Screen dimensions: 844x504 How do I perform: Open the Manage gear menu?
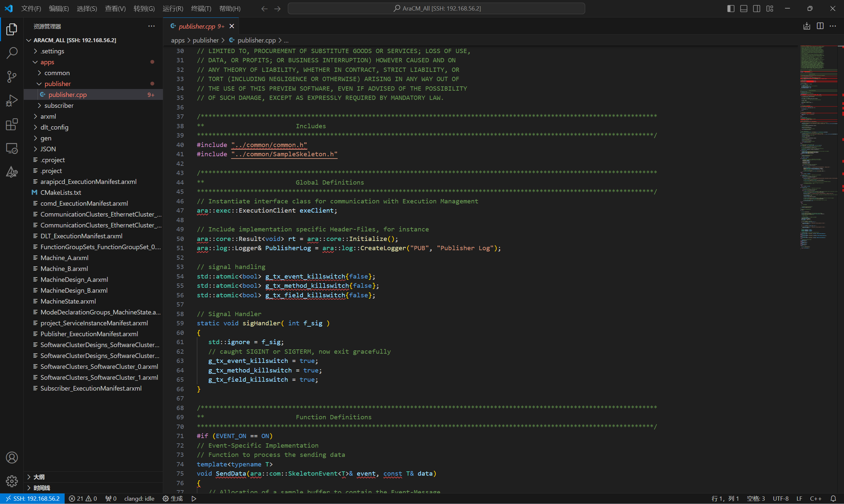(x=12, y=481)
